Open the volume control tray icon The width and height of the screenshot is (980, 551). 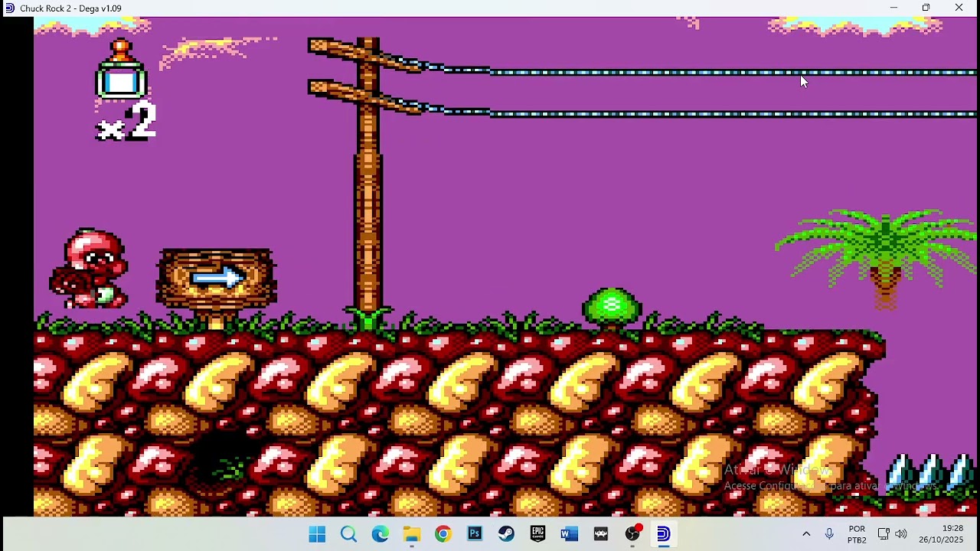click(x=901, y=534)
